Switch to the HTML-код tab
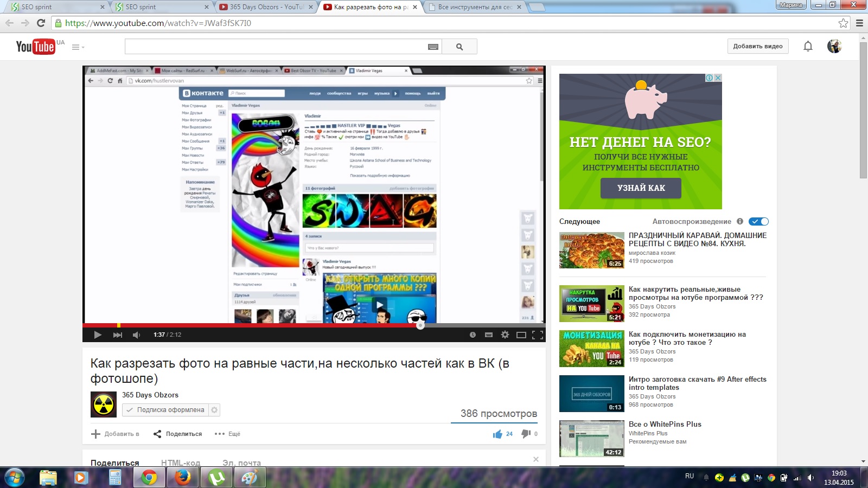The image size is (868, 488). (181, 463)
